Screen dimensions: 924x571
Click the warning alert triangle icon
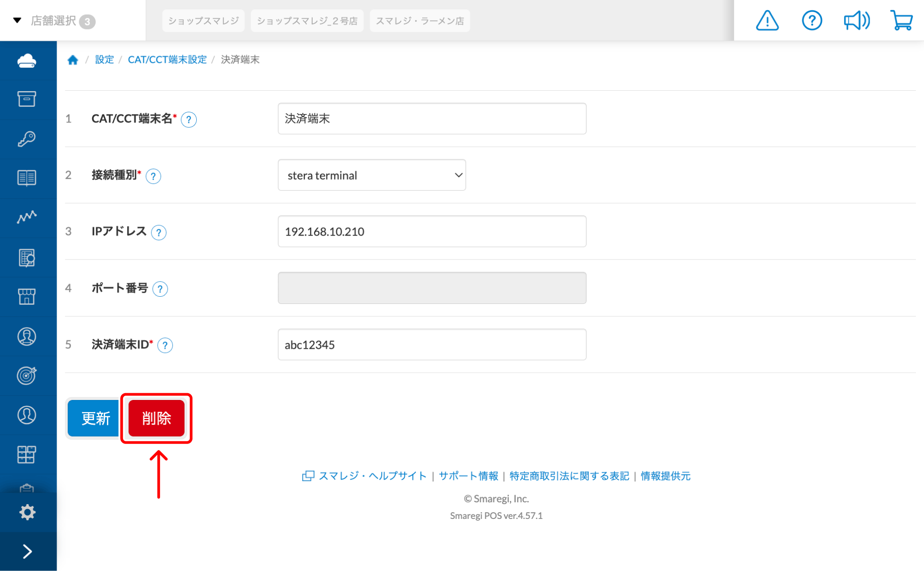point(767,21)
